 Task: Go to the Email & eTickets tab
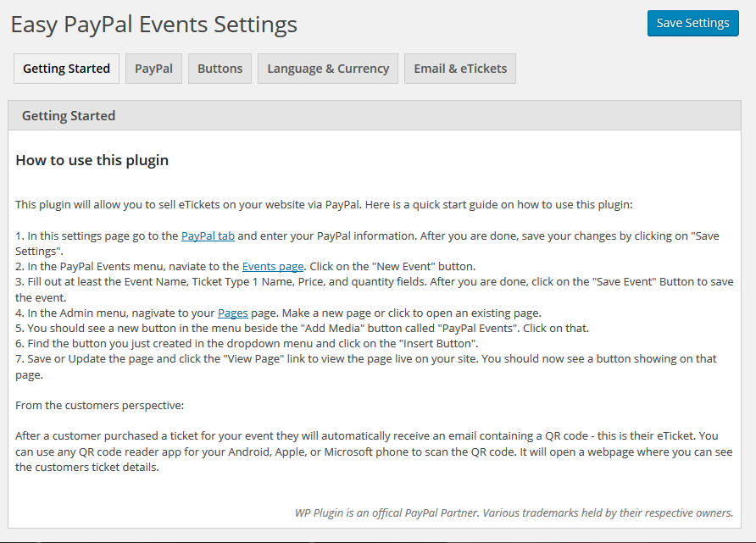460,69
